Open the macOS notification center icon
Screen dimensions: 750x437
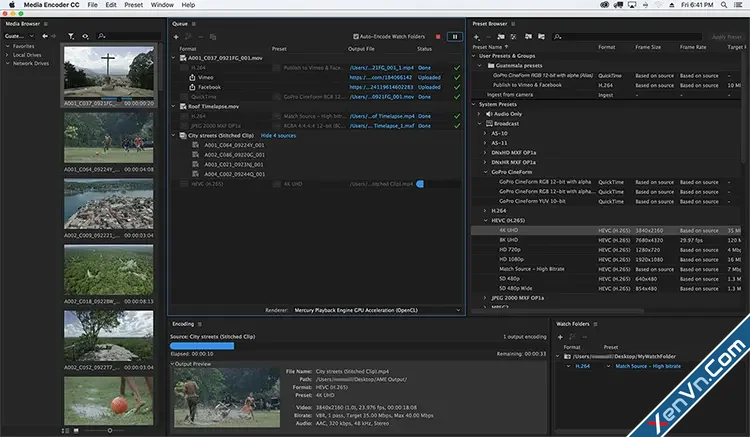[x=739, y=5]
